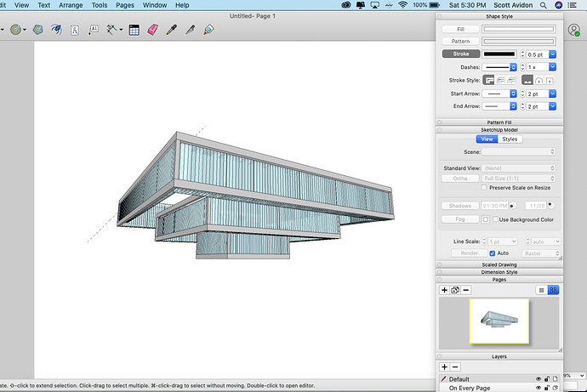Select the Label tool in the toolbar

93,29
